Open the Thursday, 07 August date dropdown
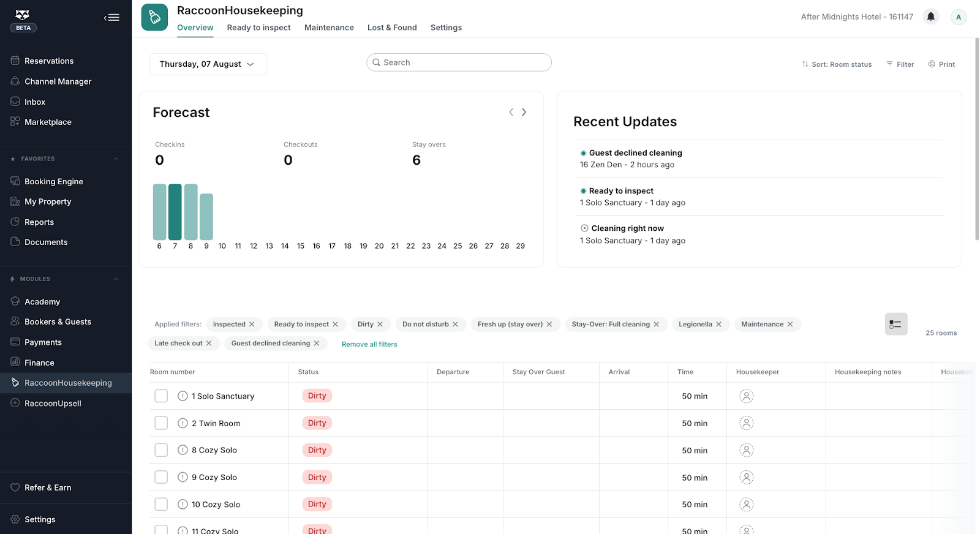Screen dimensions: 980x534 pyautogui.click(x=208, y=64)
